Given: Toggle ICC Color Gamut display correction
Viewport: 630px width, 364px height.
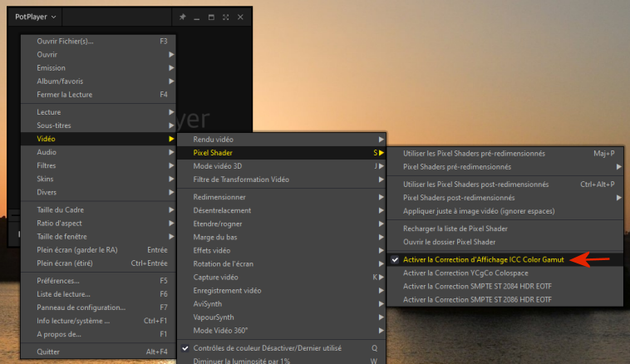Looking at the screenshot, I should 484,259.
